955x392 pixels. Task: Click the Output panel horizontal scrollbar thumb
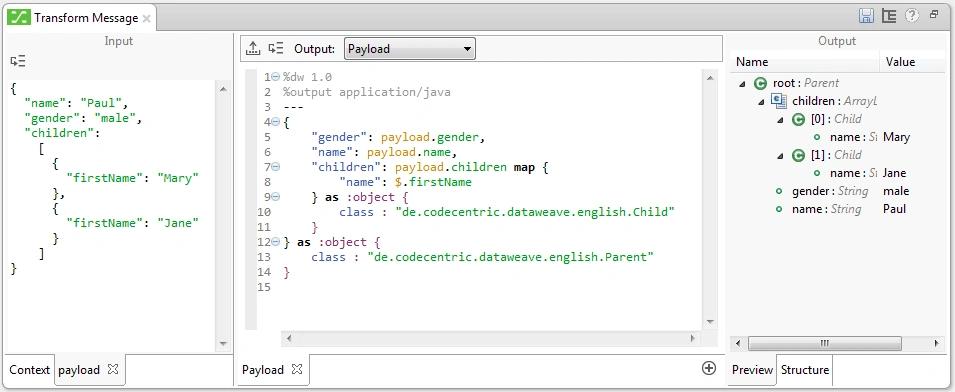point(825,344)
